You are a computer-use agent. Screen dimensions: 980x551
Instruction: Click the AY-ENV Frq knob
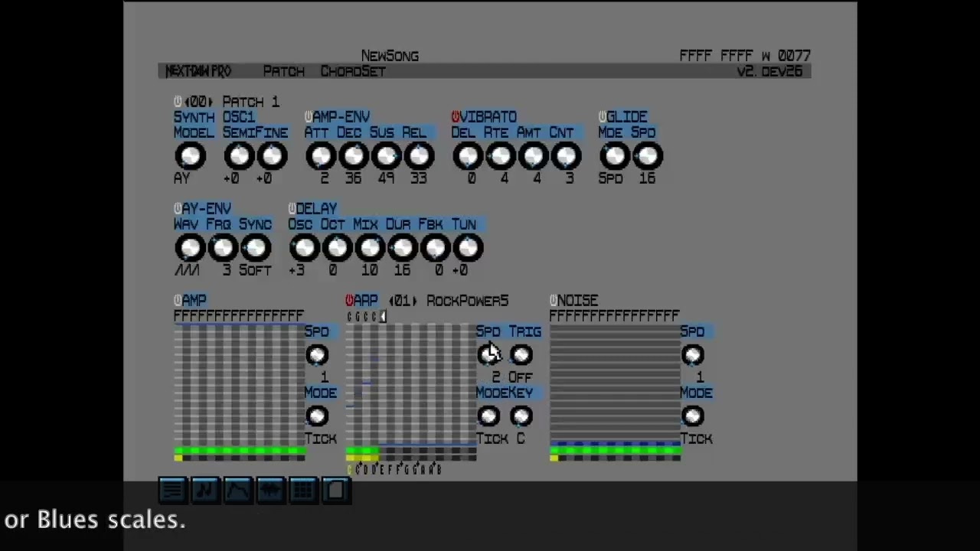[223, 248]
